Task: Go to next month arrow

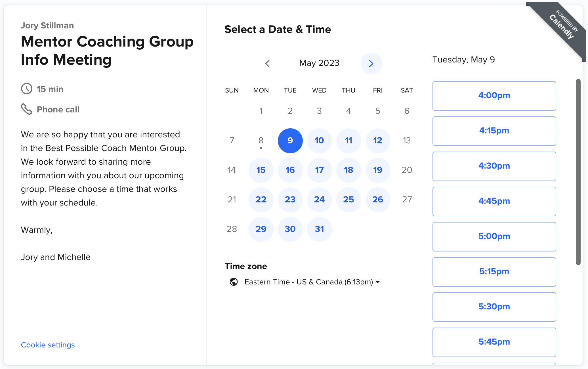Action: (371, 64)
